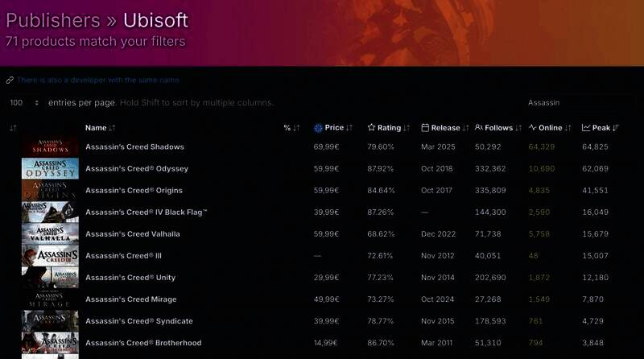Open Assassin's Creed IV Black Flag entry
Viewport: 644px width, 359px height.
[147, 213]
